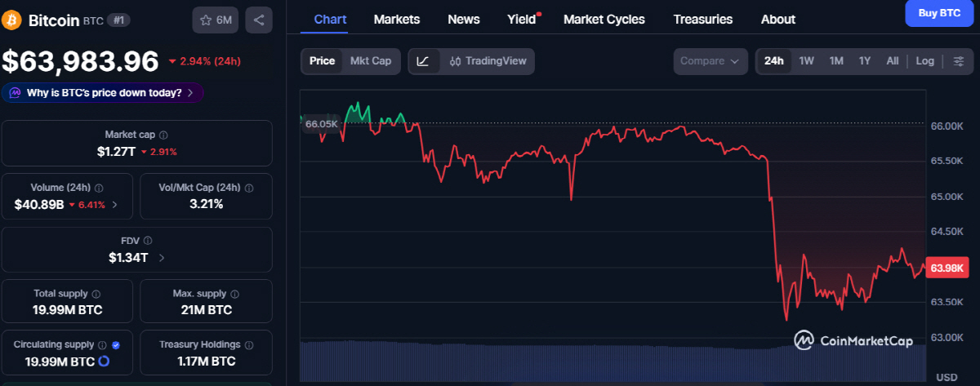Click the FDV info icon
Image resolution: width=980 pixels, height=386 pixels.
[148, 241]
